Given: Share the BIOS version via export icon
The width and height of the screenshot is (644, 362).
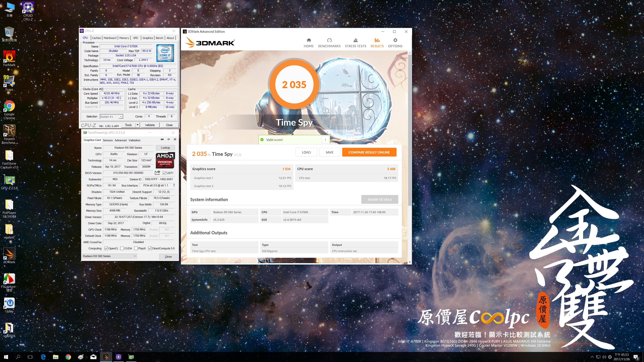Looking at the screenshot, I should (157, 173).
